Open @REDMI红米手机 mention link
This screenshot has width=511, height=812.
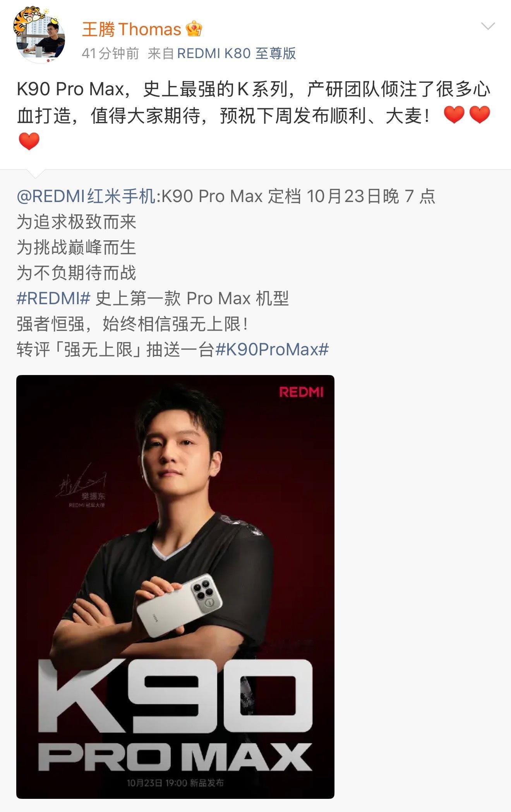[x=86, y=196]
